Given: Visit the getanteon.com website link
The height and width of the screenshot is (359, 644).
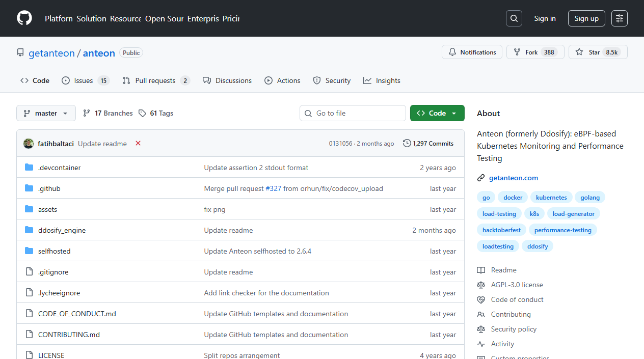Looking at the screenshot, I should pyautogui.click(x=514, y=178).
